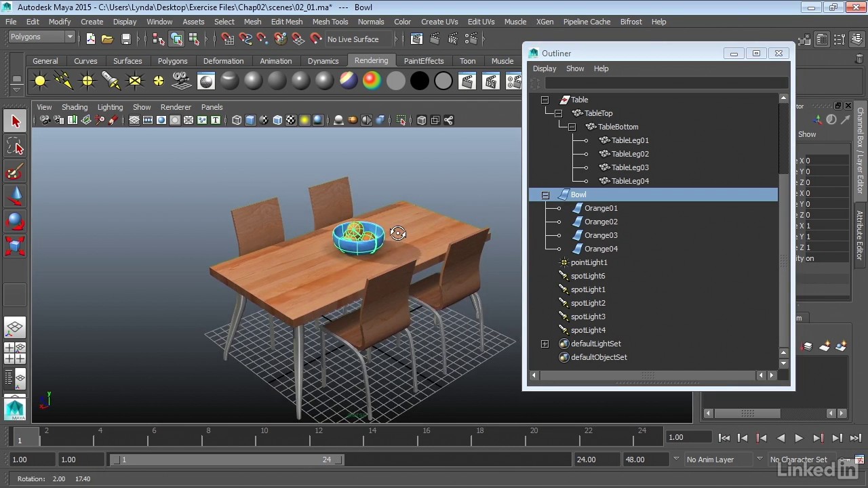Open shelf options arrow beside the shelf tabs
The image size is (868, 488).
[x=16, y=89]
